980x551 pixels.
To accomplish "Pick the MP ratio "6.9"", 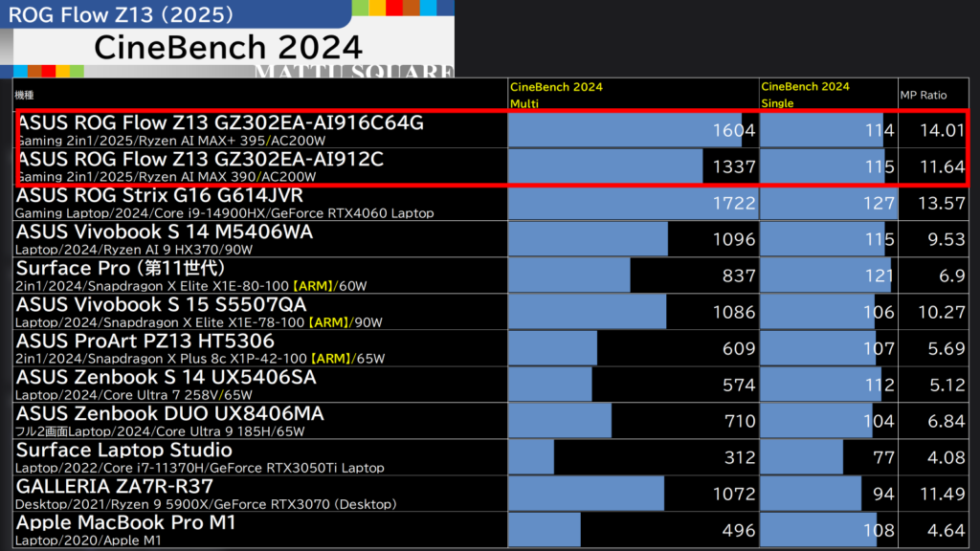I will coord(952,275).
